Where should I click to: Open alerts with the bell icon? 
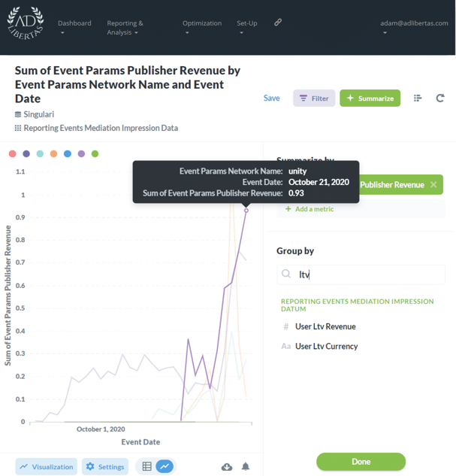pyautogui.click(x=246, y=466)
